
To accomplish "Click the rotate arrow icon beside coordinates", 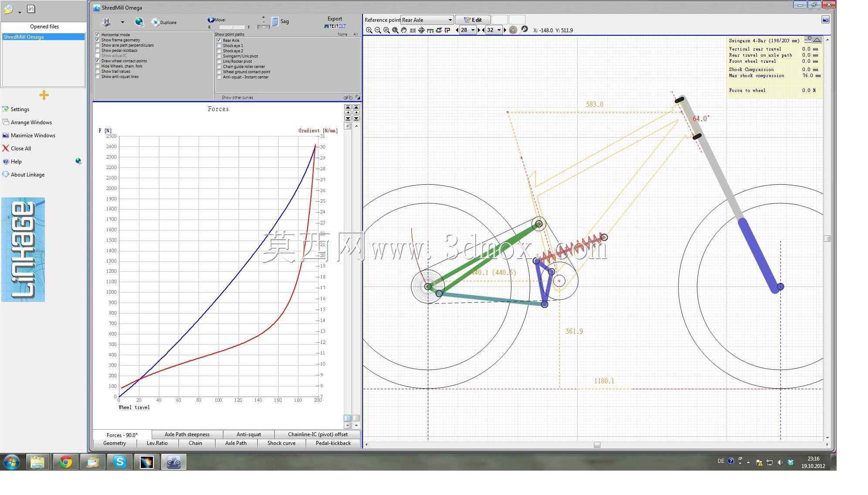I will 525,29.
